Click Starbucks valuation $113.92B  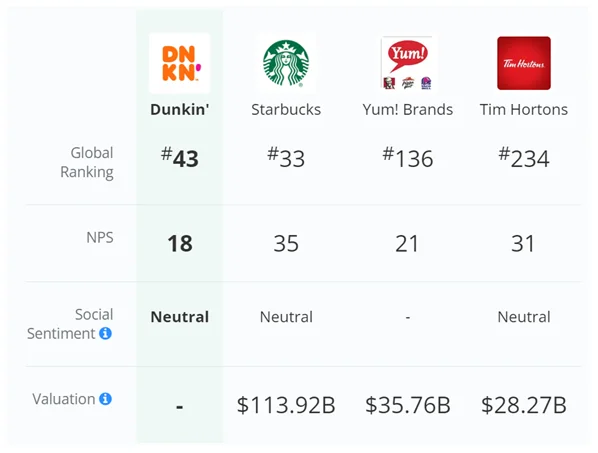point(286,405)
